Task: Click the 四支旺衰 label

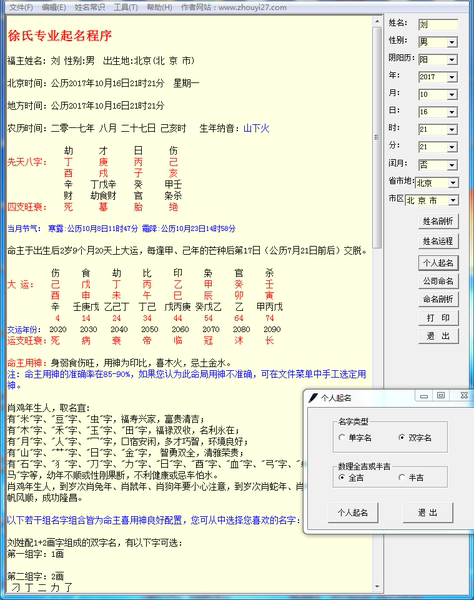Action: (27, 207)
